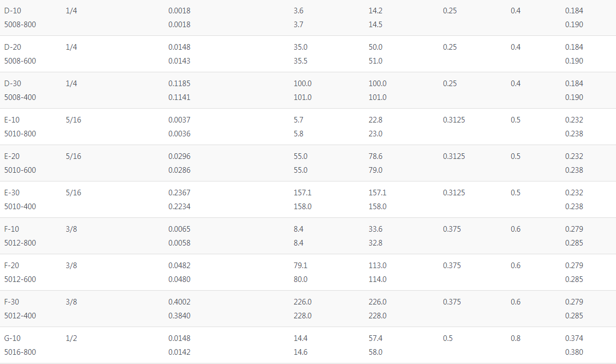Select the value 0.4002
This screenshot has height=364, width=616.
click(179, 302)
